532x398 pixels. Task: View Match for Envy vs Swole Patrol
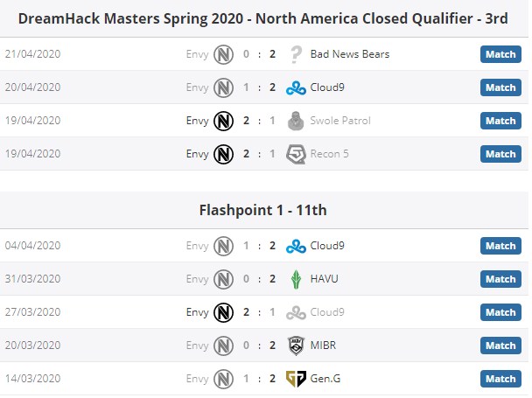pos(500,121)
